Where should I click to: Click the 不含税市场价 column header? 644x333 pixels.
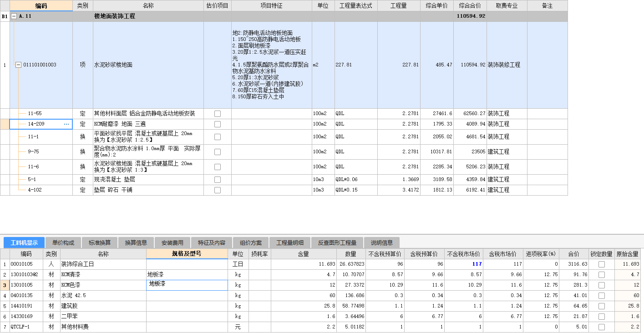463,254
